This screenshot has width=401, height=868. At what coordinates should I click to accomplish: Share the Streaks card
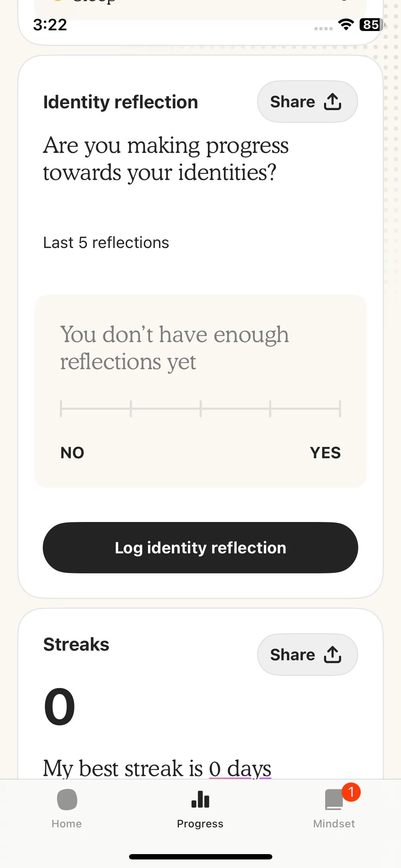click(x=307, y=655)
